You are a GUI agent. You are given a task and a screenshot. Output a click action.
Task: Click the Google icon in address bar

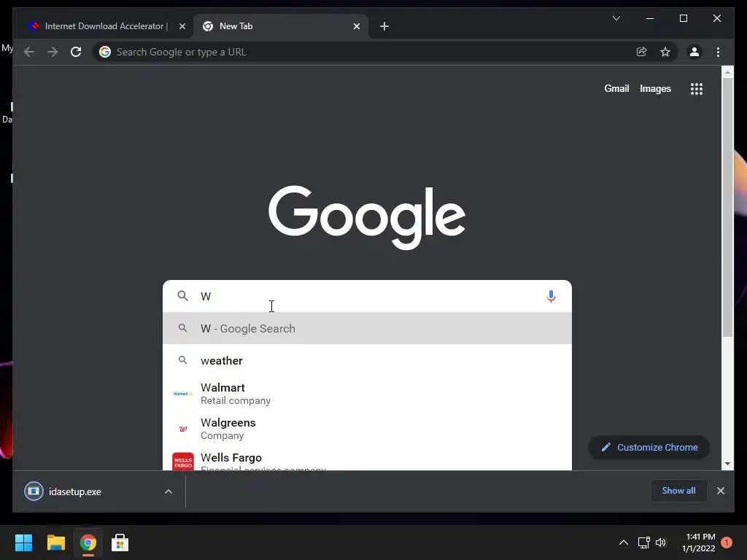(105, 52)
